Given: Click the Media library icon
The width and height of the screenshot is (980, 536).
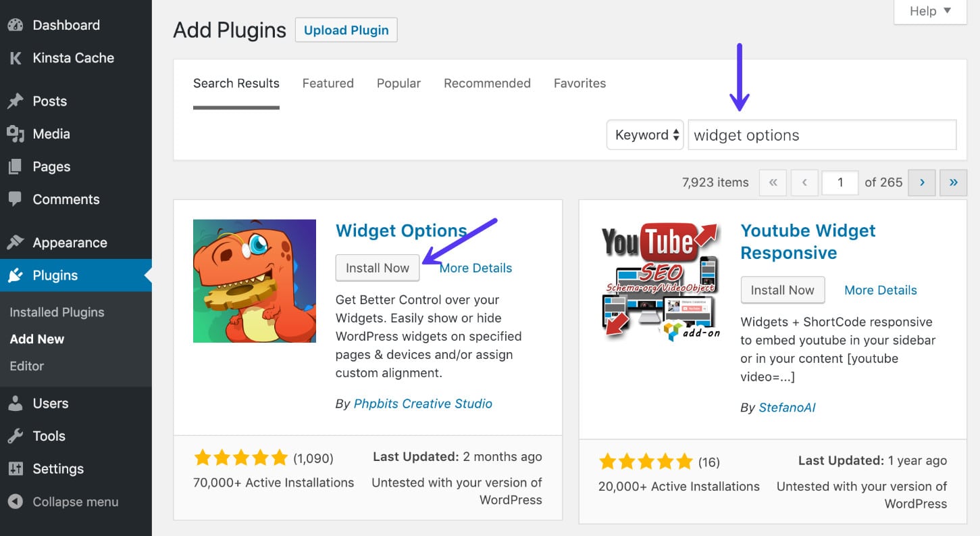Looking at the screenshot, I should coord(15,134).
